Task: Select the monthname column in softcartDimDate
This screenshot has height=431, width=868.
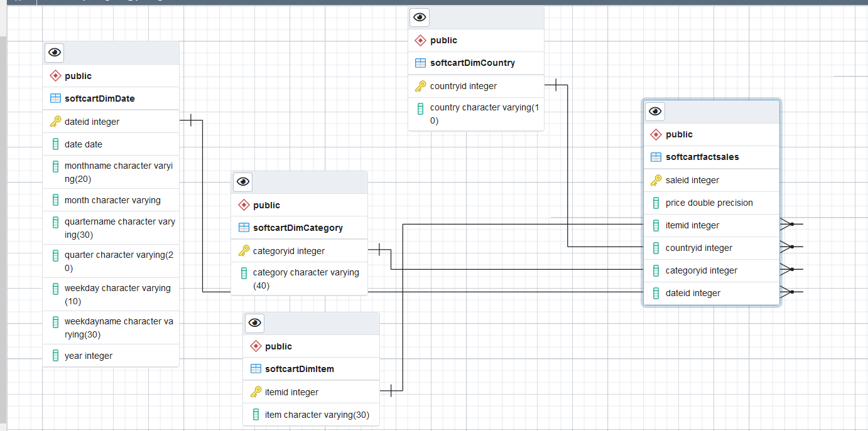Action: [111, 172]
